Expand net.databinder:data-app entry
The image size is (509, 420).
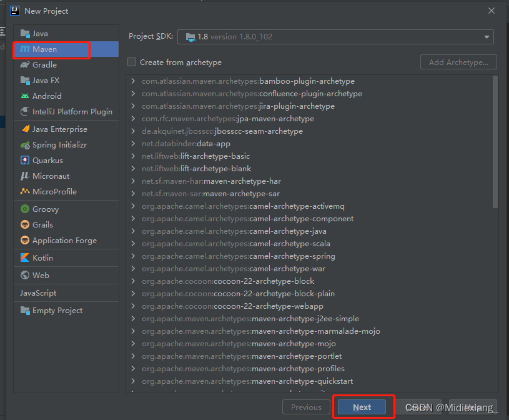133,144
